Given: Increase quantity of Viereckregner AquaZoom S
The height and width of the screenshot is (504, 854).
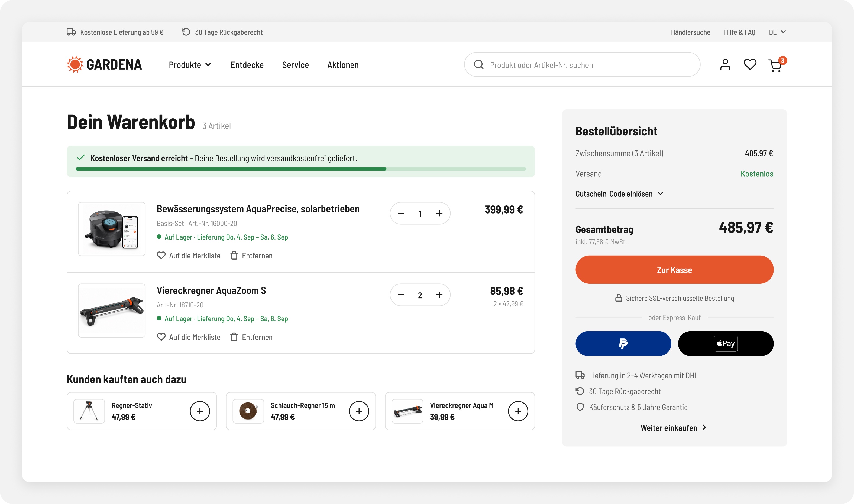Looking at the screenshot, I should coord(439,295).
